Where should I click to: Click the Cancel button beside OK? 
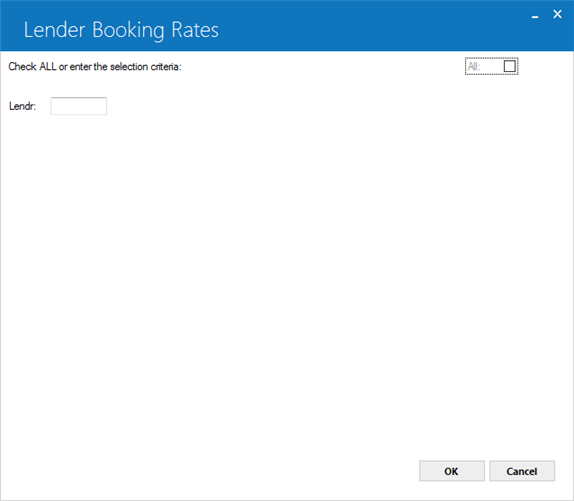522,471
